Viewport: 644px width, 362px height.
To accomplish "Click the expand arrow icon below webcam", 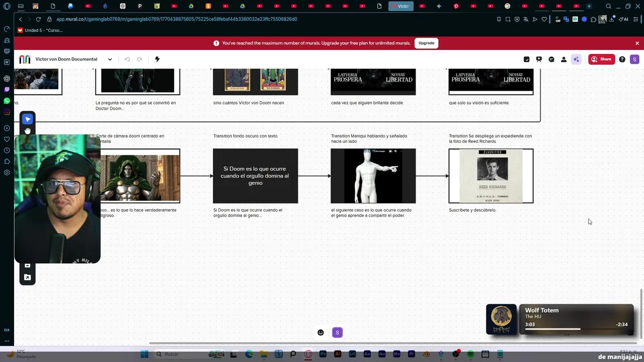I will coord(28,277).
